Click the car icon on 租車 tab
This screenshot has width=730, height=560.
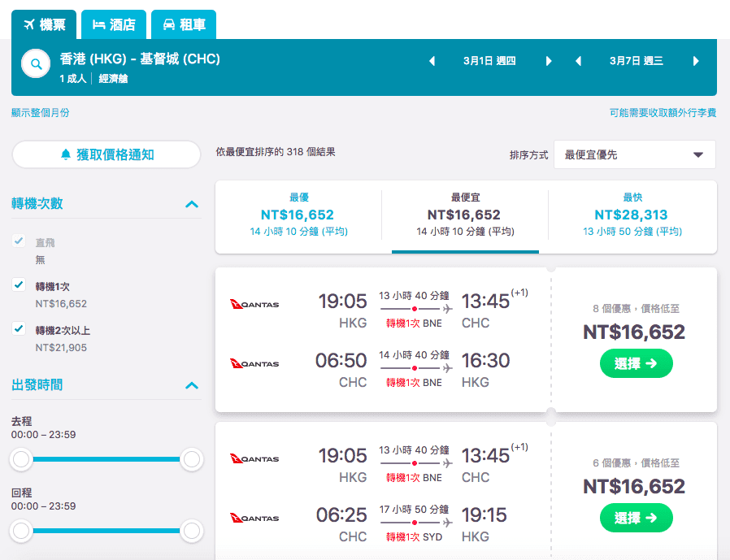(168, 24)
